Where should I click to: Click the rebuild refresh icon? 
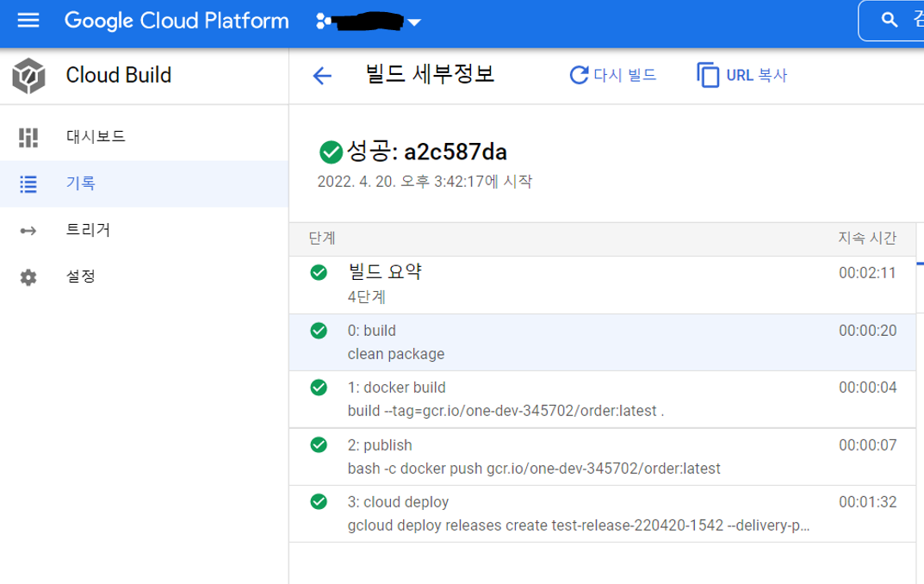[579, 76]
